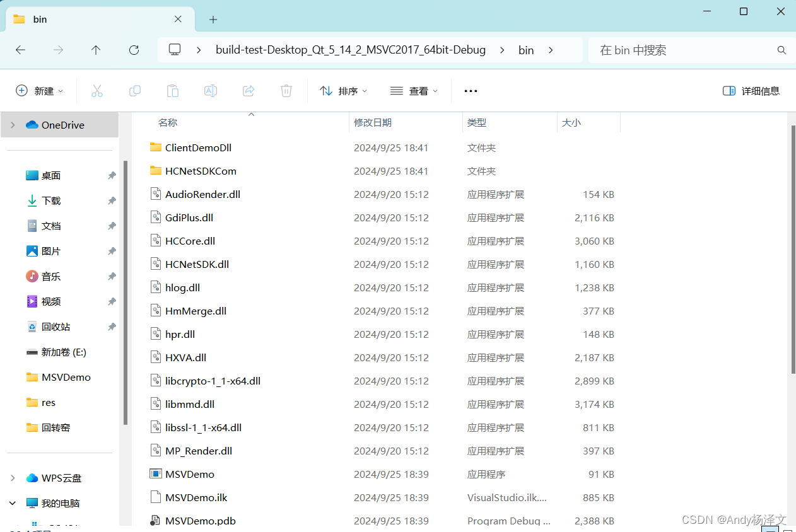This screenshot has height=532, width=796.
Task: Open the 视频 videos shortcut
Action: coord(44,301)
